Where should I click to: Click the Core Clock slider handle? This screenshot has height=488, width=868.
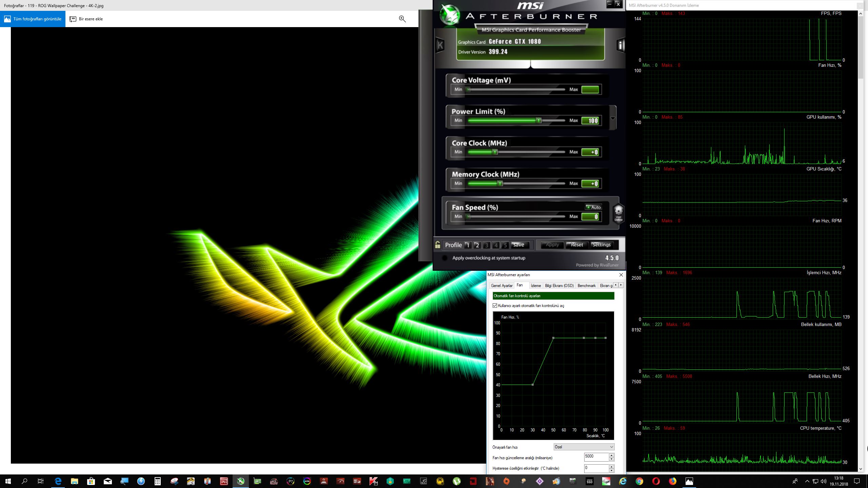[495, 152]
